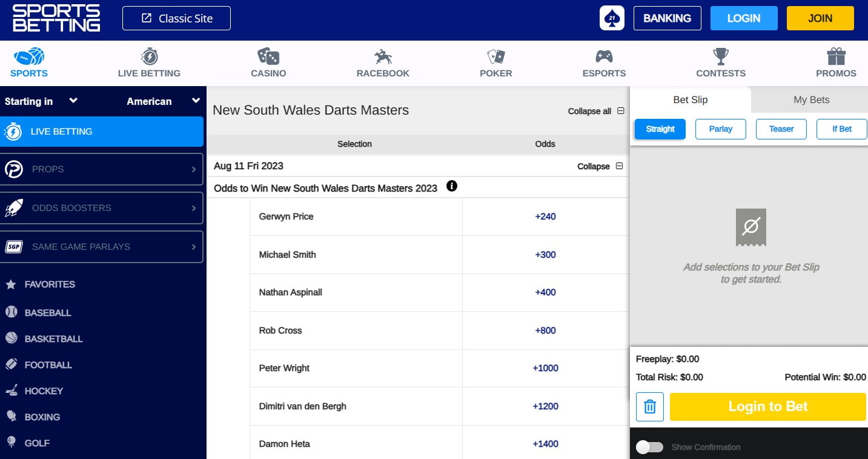Open Live Betting stopwatch icon in top nav
The height and width of the screenshot is (459, 868).
pos(149,57)
